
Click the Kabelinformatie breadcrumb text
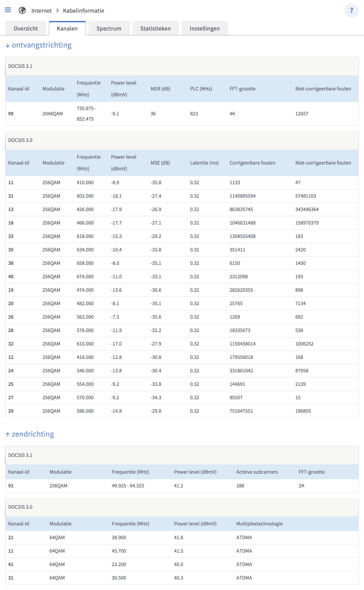click(x=83, y=11)
